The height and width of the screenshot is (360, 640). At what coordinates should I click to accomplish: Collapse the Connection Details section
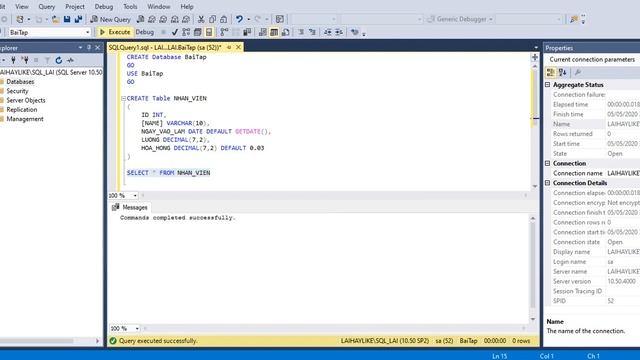click(x=548, y=183)
